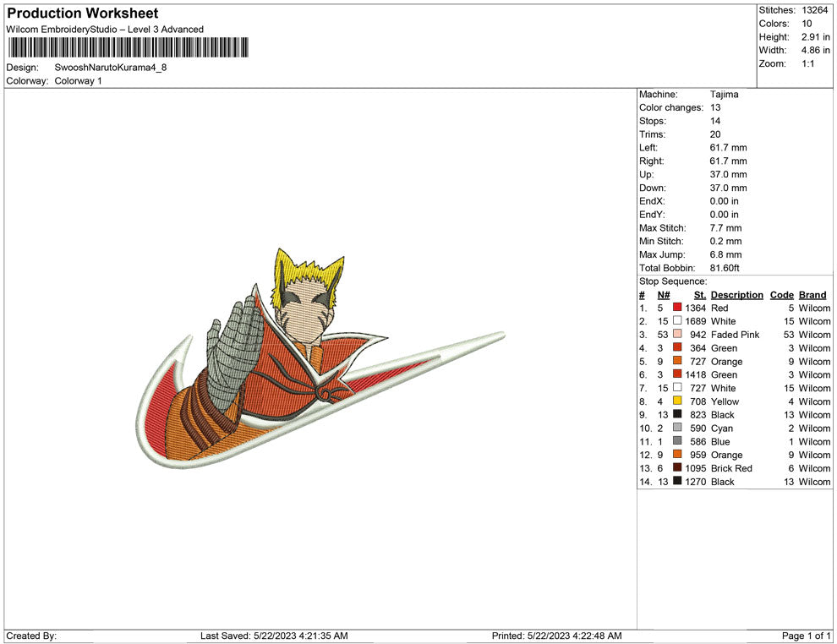
Task: Click the 1418 Green entry in row 6
Action: [x=711, y=374]
